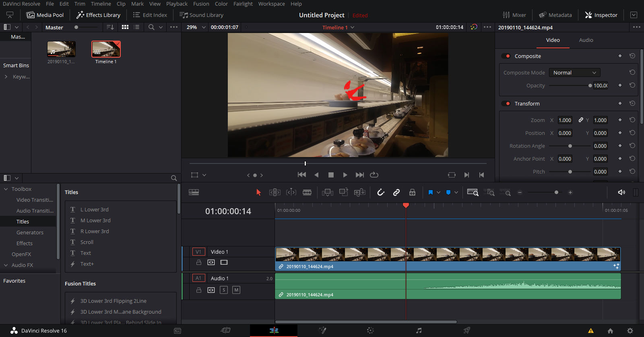Open the Playback menu
This screenshot has width=644, height=337.
(177, 4)
